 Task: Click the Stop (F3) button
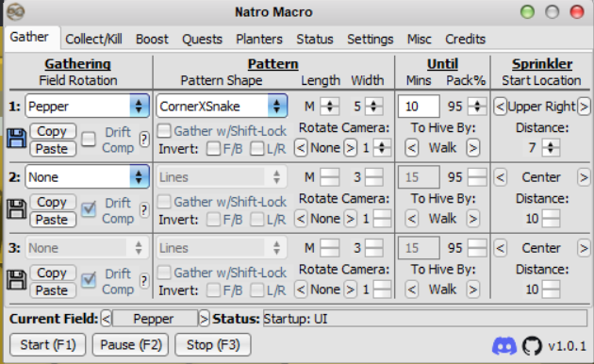point(213,345)
